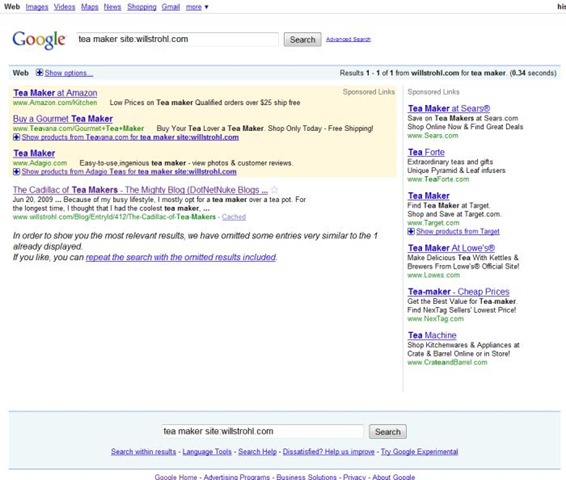
Task: Open Google Home footer link
Action: 176,477
